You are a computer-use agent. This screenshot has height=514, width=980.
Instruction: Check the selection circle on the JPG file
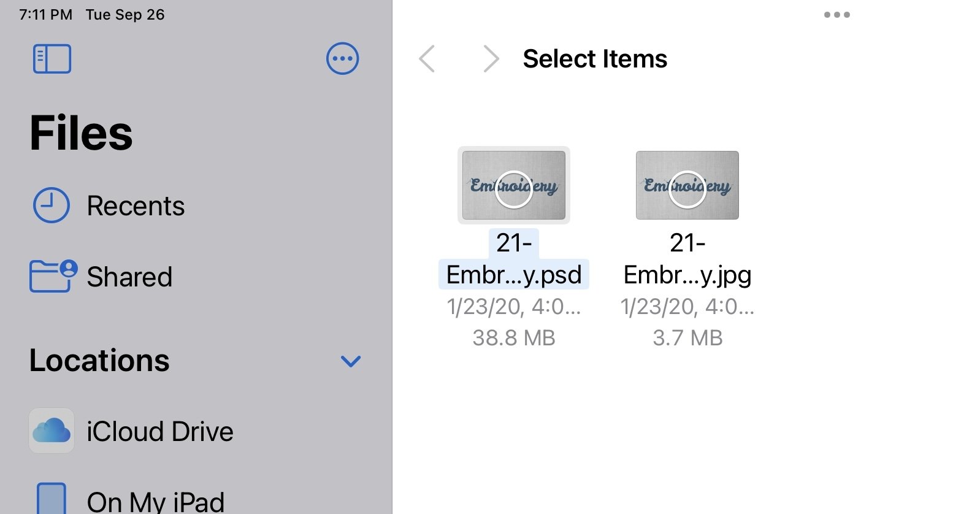687,189
